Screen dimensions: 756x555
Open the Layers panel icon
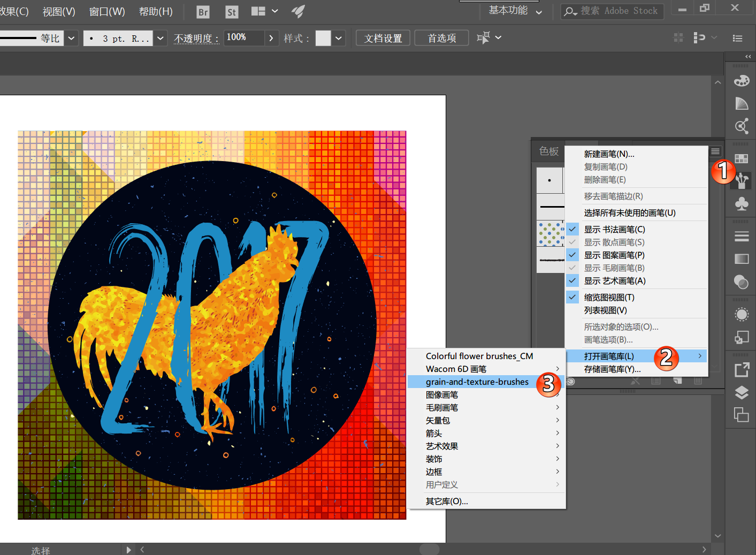pos(741,392)
